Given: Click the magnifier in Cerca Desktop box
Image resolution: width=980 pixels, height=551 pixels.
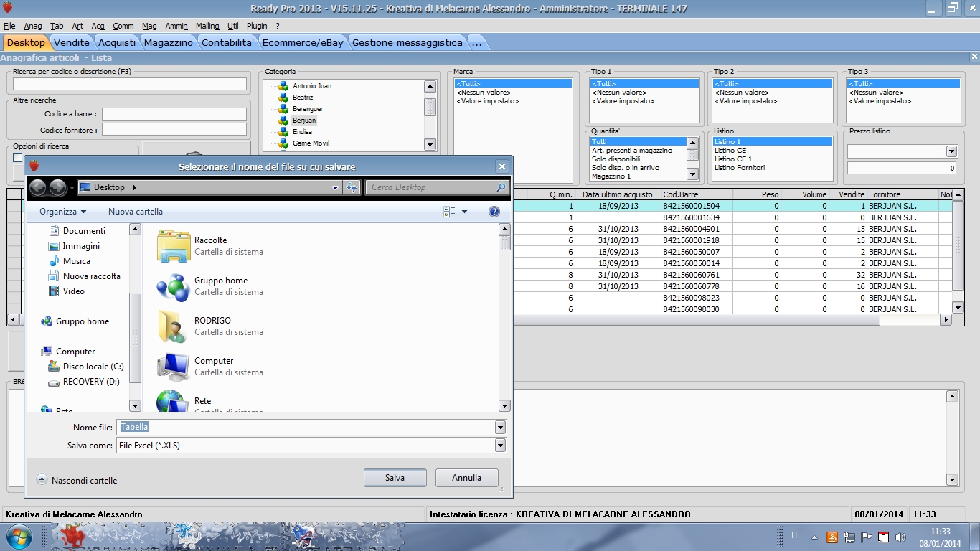Looking at the screenshot, I should pyautogui.click(x=501, y=187).
